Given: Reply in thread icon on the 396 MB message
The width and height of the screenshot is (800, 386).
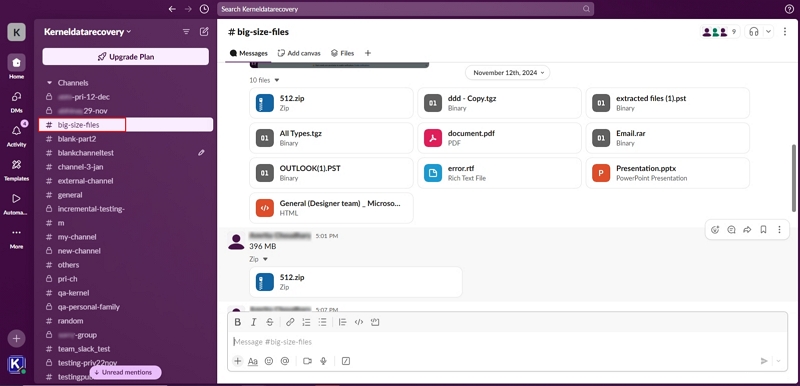Looking at the screenshot, I should point(731,229).
